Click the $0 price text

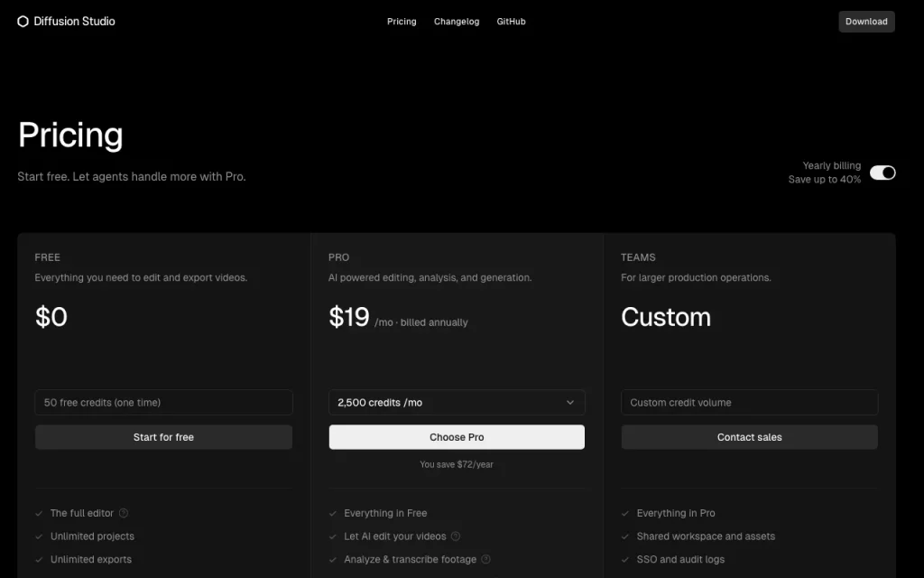51,317
